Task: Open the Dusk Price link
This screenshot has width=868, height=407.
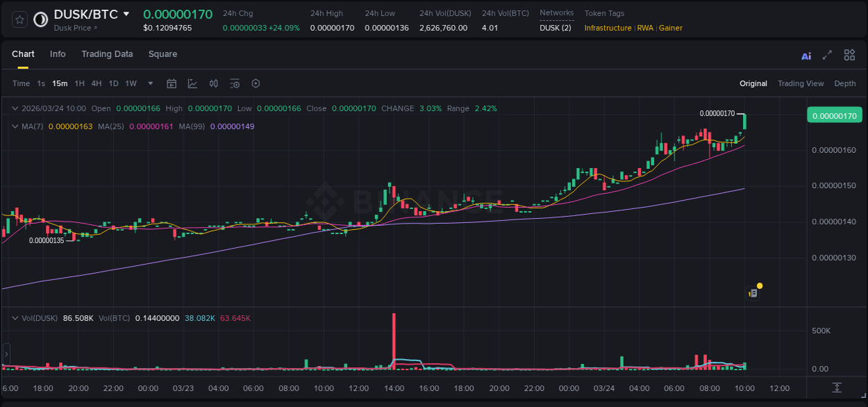Action: tap(75, 28)
